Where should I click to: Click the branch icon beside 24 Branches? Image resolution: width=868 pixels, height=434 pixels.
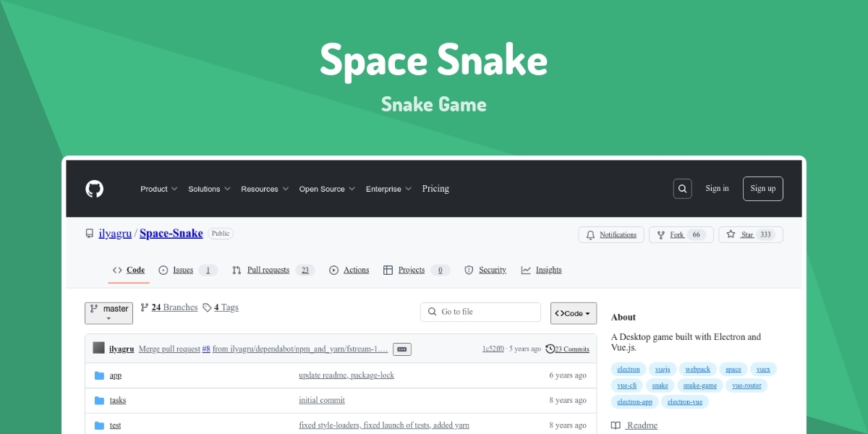tap(144, 307)
